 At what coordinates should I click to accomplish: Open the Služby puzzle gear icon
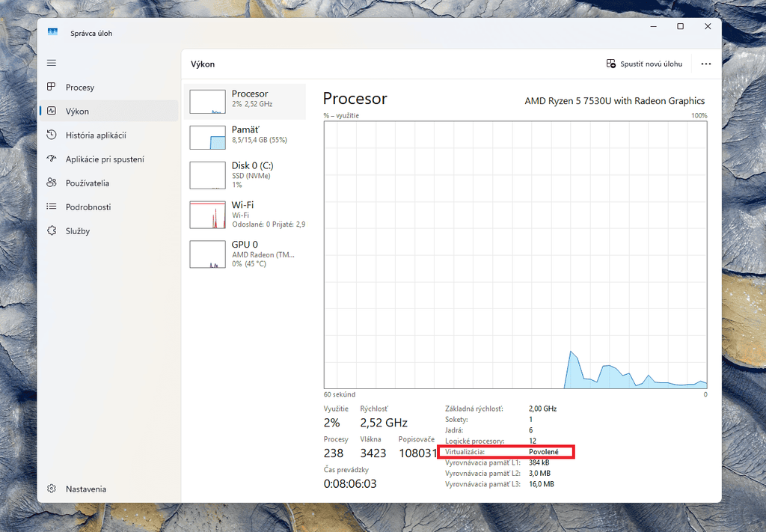pyautogui.click(x=52, y=230)
